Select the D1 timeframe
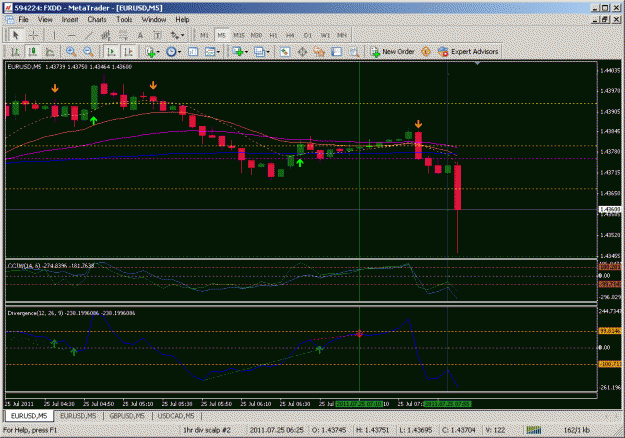The height and width of the screenshot is (438, 625). [x=307, y=35]
